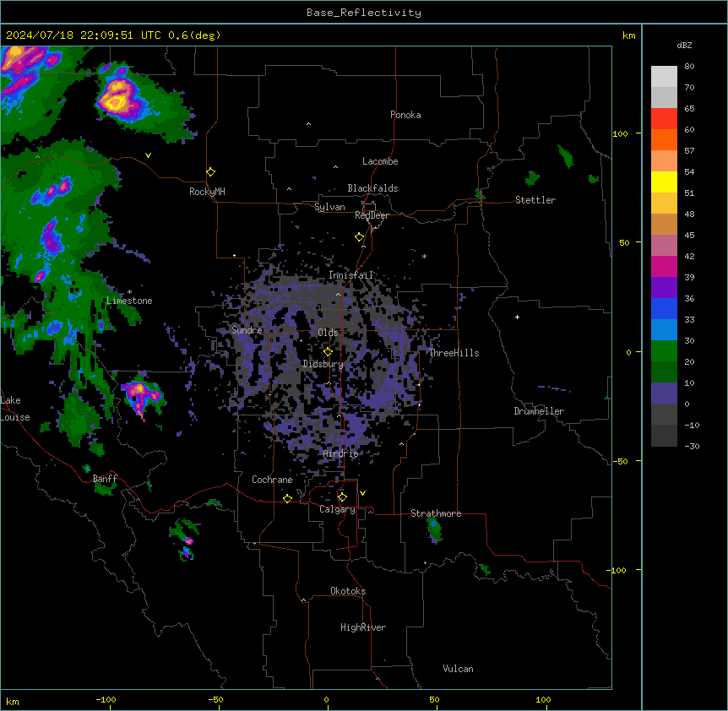Click the Vulcan town label
Screen dimensions: 728x711
(459, 669)
